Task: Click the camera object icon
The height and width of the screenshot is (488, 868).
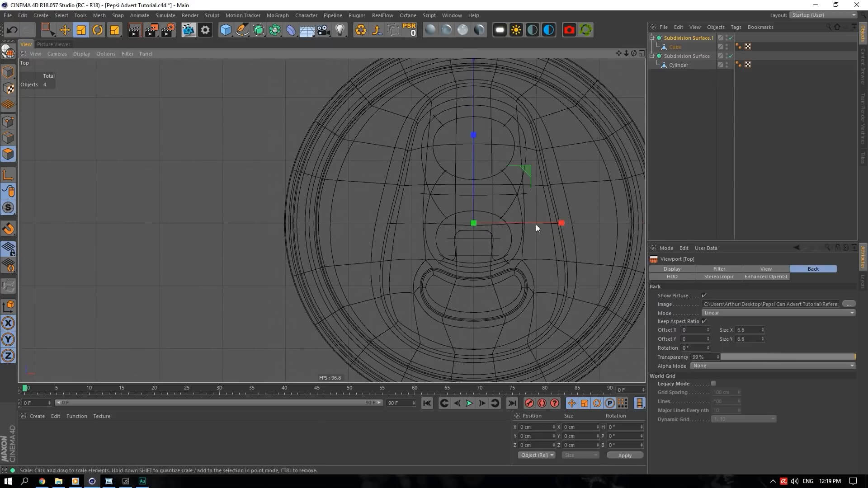Action: coord(324,30)
